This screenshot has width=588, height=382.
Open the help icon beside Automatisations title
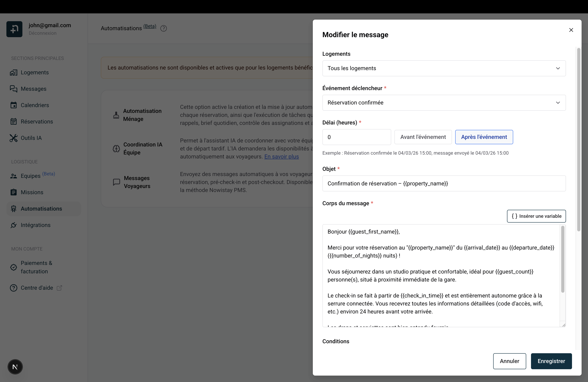(163, 28)
